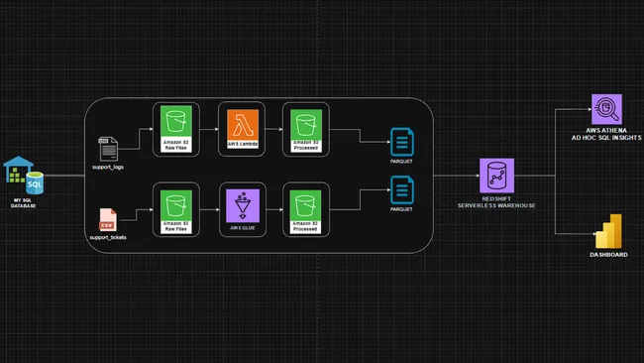Click the "REDSHIFT SERVERLESS WAREHOUSE" label
This screenshot has height=363, width=644.
click(496, 202)
